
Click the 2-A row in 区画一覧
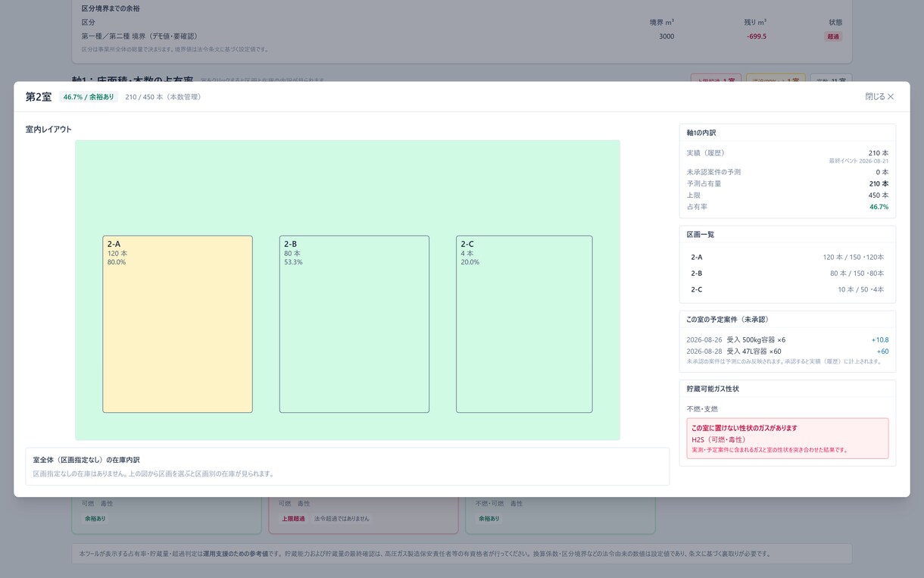click(x=787, y=258)
